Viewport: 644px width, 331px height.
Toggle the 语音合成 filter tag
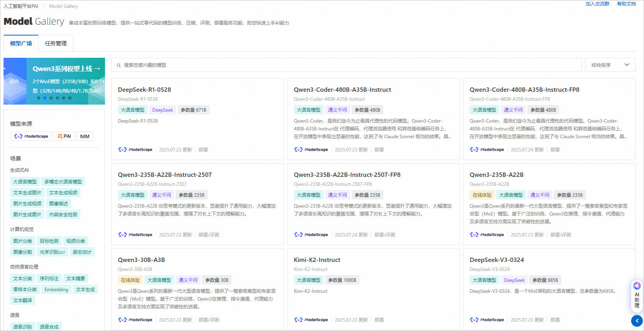point(49,327)
